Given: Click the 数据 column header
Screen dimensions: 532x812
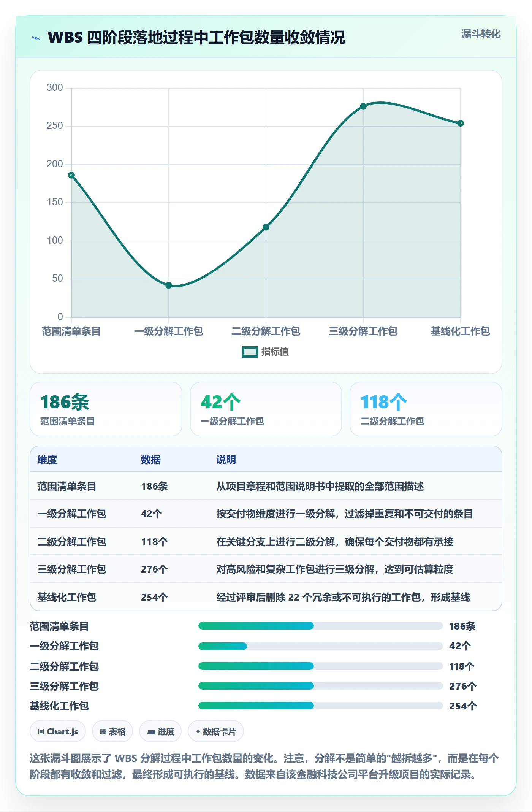Looking at the screenshot, I should click(x=151, y=460).
